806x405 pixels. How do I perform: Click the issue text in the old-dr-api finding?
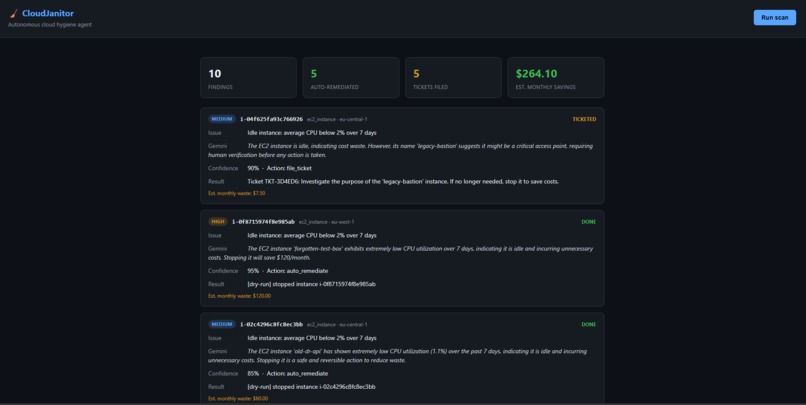(x=312, y=338)
